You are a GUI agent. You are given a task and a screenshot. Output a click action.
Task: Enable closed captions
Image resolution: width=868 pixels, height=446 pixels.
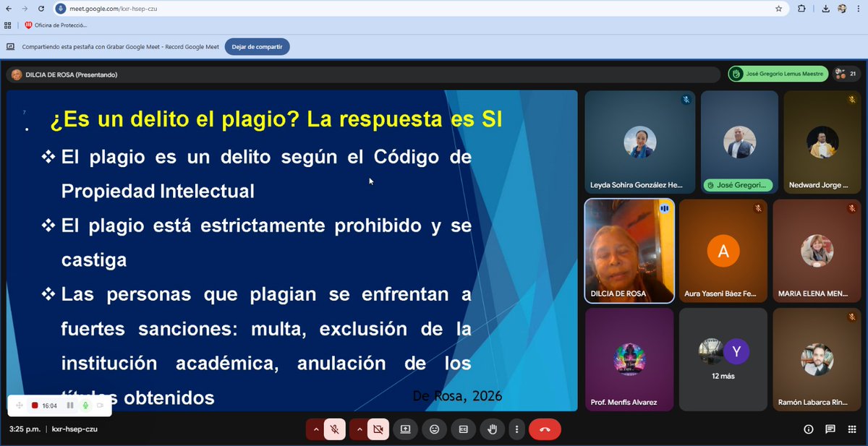[463, 429]
